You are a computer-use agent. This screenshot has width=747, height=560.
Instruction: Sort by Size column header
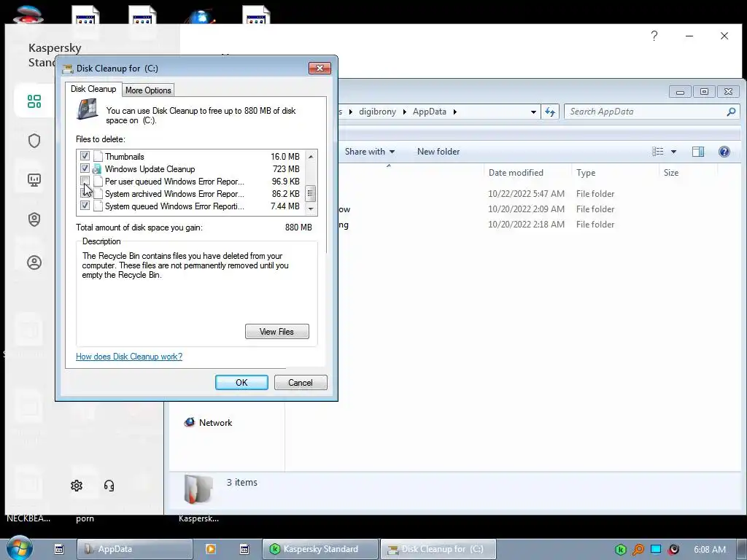(x=671, y=172)
